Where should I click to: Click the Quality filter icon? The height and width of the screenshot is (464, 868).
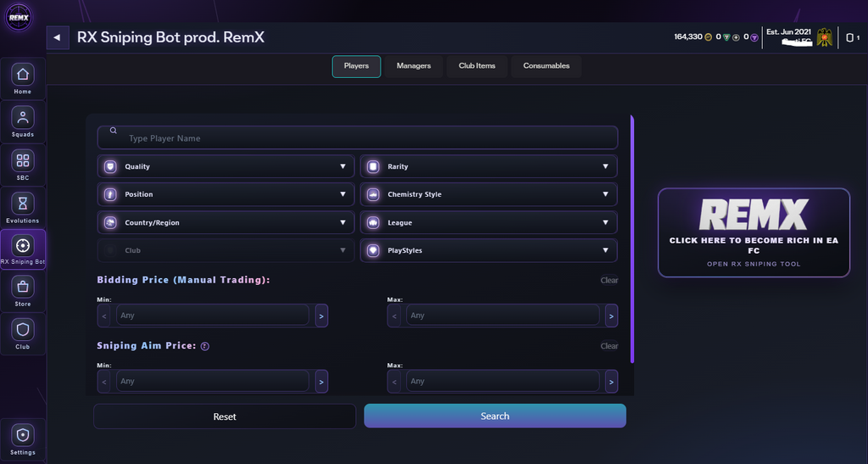[x=110, y=166]
